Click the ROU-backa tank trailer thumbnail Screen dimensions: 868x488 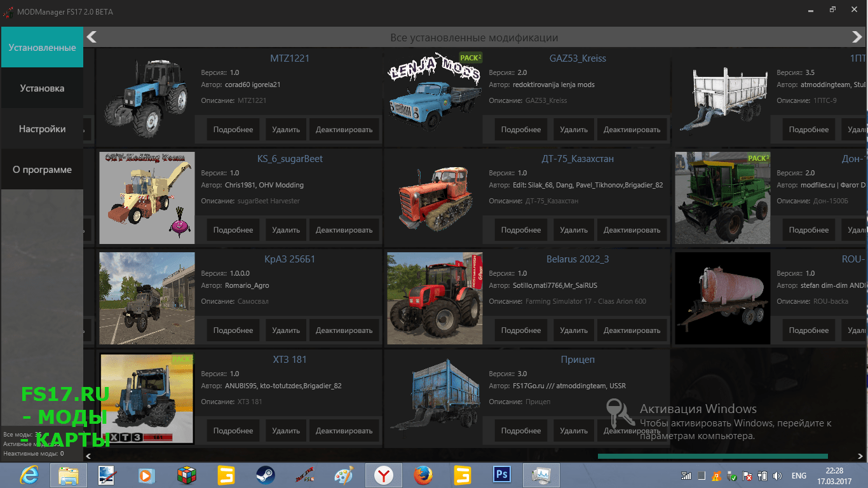tap(722, 298)
